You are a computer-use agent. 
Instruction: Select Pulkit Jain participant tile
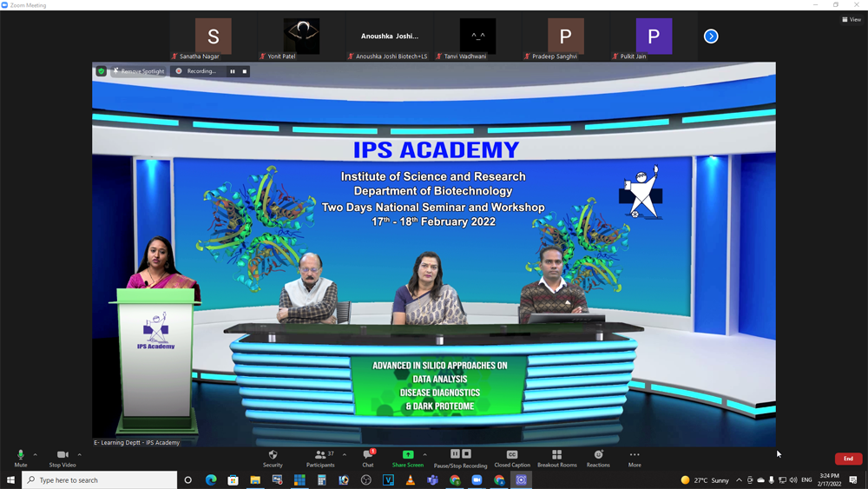pyautogui.click(x=654, y=37)
